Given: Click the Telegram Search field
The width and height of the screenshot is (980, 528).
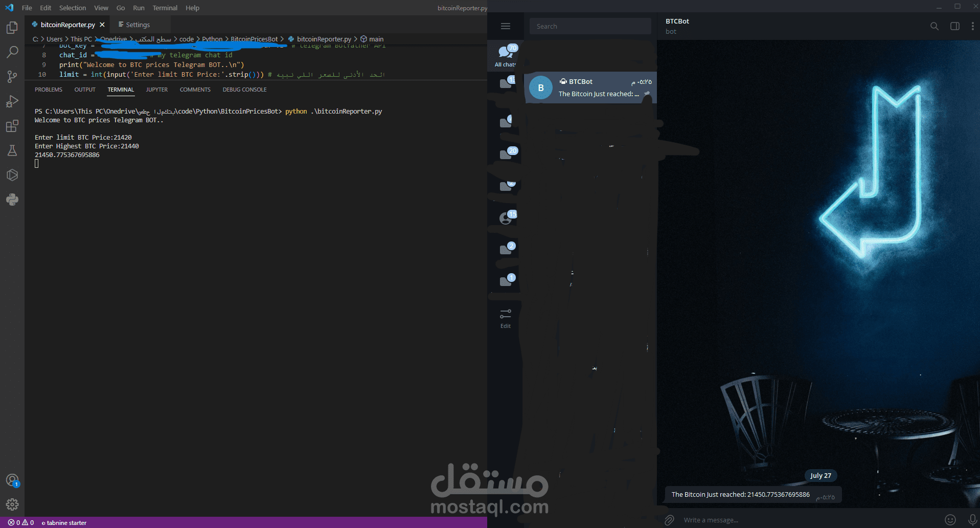Looking at the screenshot, I should [590, 26].
